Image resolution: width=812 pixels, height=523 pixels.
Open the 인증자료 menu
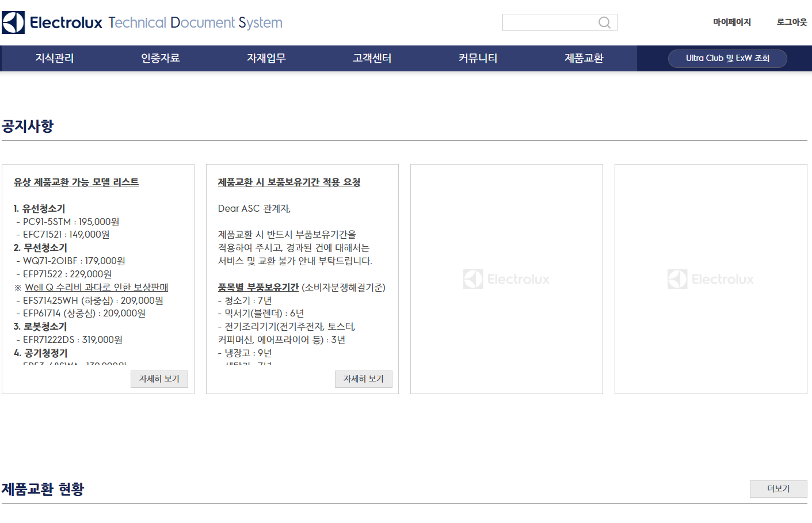[x=159, y=58]
